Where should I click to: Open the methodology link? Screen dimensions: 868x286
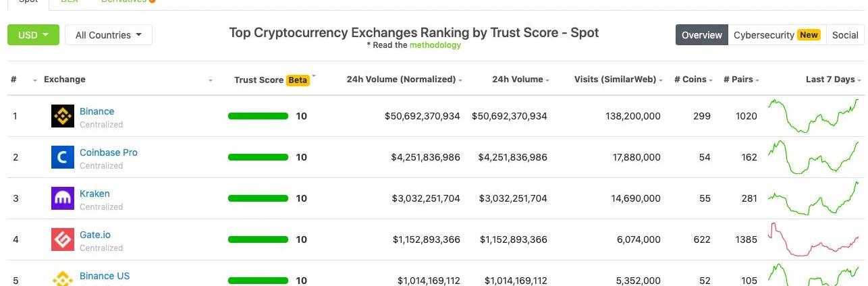pyautogui.click(x=435, y=45)
